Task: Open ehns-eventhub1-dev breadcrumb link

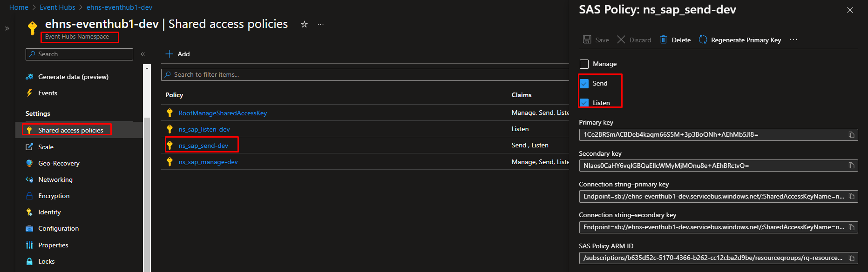Action: (x=119, y=7)
